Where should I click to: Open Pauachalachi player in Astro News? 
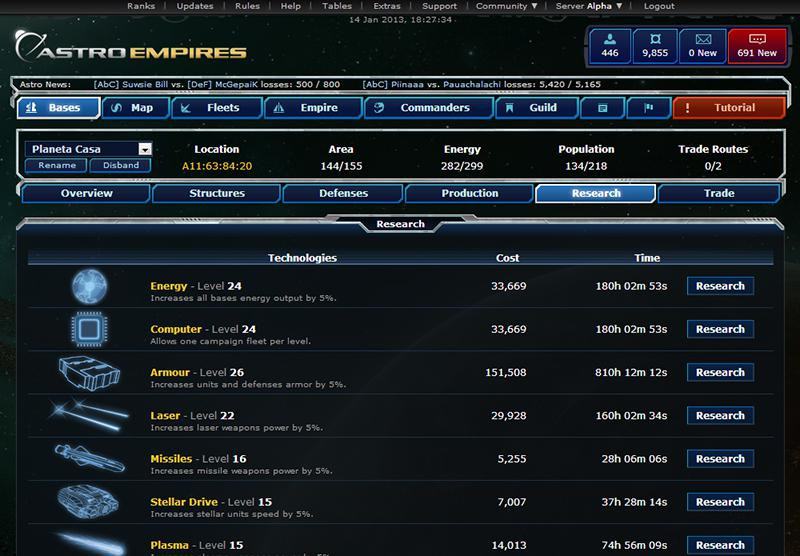point(472,85)
